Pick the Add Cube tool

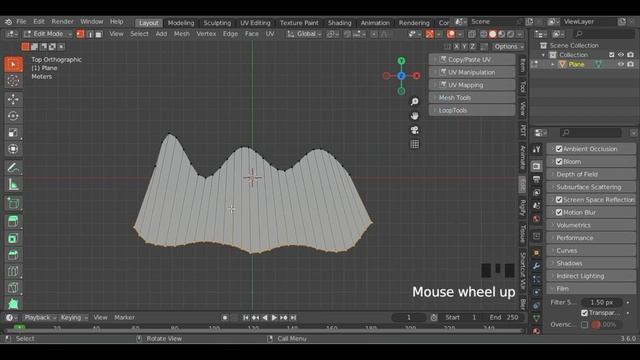[13, 203]
